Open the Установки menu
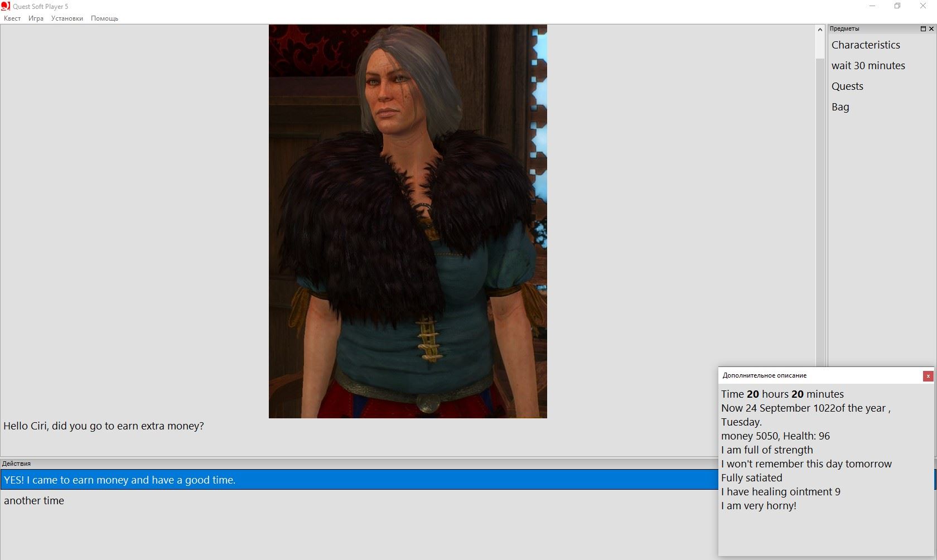 click(67, 18)
